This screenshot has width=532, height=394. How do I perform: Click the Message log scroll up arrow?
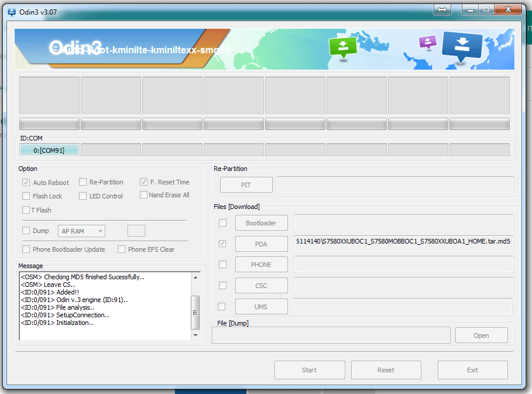point(195,277)
